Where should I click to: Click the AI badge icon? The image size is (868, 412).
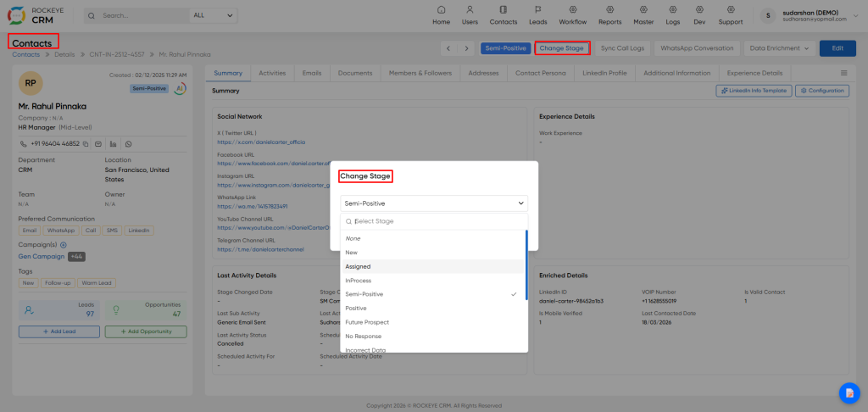coord(180,89)
